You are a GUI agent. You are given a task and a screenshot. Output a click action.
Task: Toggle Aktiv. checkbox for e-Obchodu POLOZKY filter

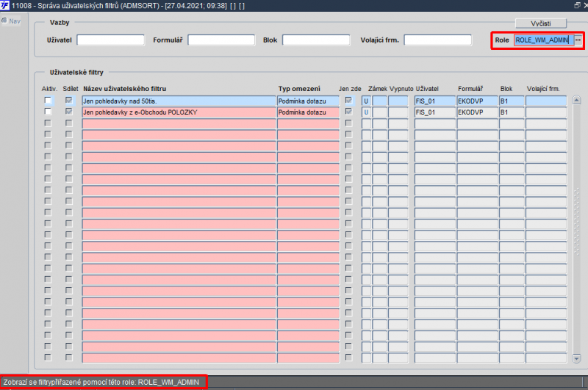click(48, 112)
